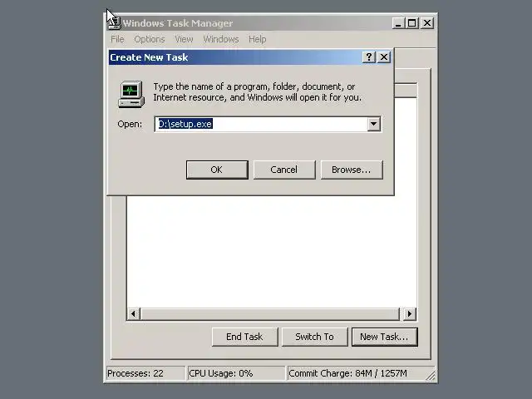This screenshot has width=532, height=399.
Task: Expand the Open field dropdown arrow
Action: (373, 124)
